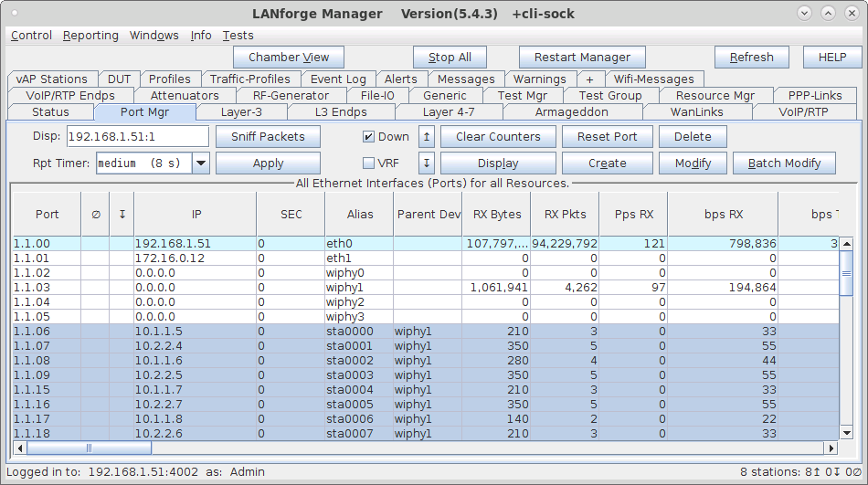Click the horizontal scrollbar left arrow
This screenshot has width=868, height=485.
click(20, 448)
